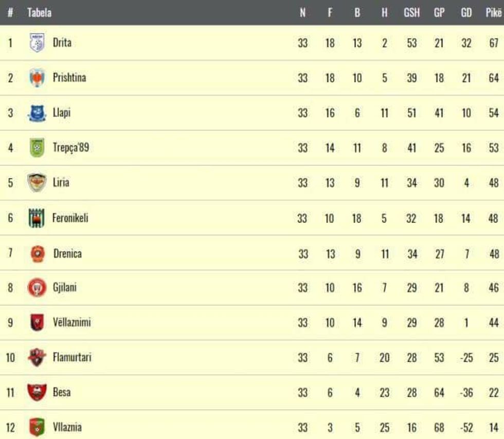Click the Llapi team logo
504x439 pixels.
[37, 113]
